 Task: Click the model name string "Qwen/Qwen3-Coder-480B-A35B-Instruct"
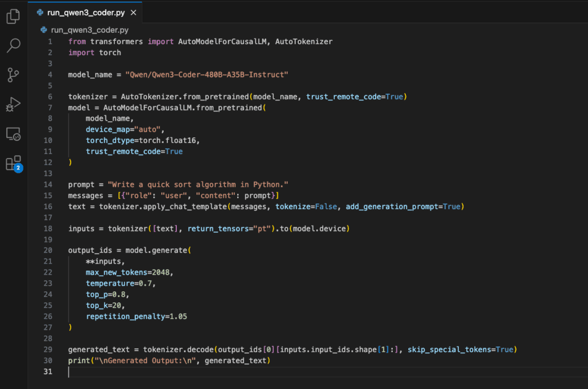point(207,75)
